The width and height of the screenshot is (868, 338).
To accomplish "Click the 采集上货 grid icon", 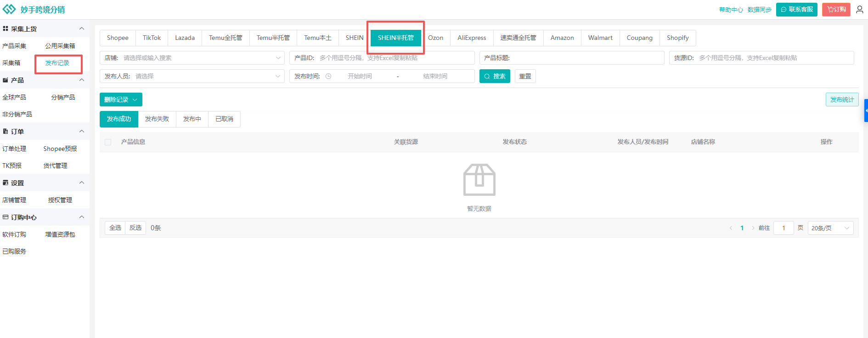I will (6, 28).
